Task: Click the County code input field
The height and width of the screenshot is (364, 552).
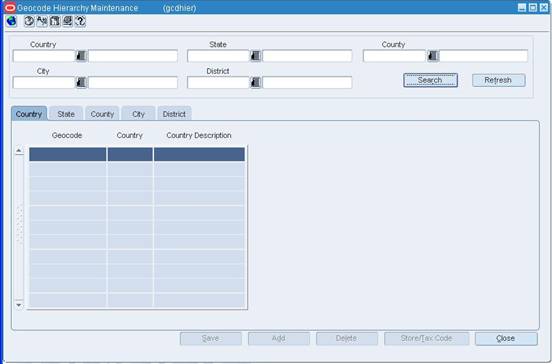Action: [395, 56]
